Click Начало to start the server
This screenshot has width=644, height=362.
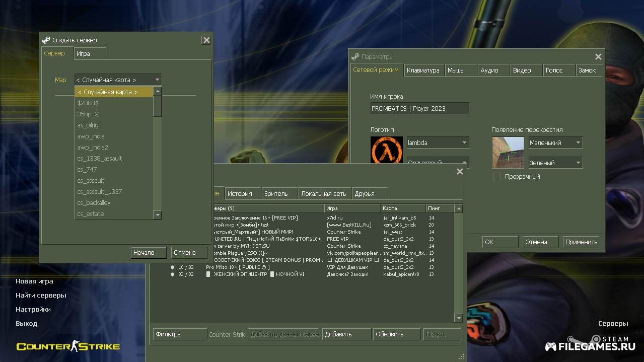(x=149, y=252)
